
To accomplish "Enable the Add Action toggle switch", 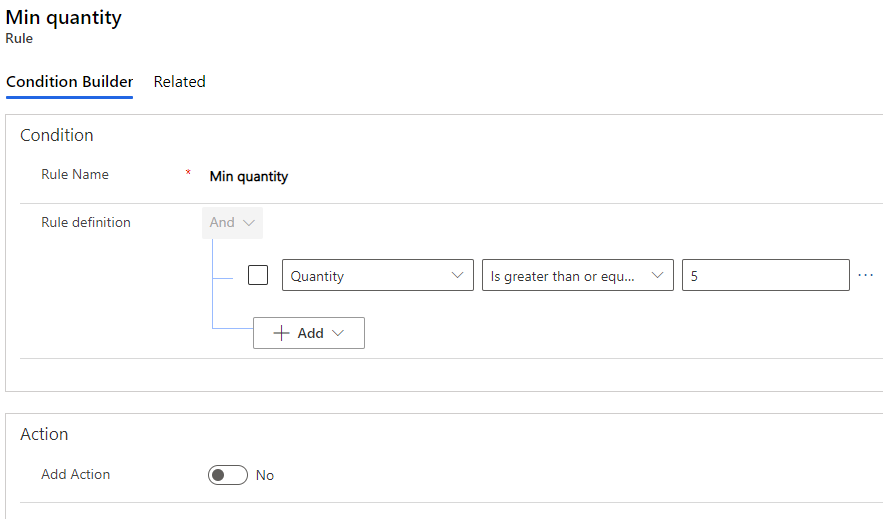I will coord(228,475).
